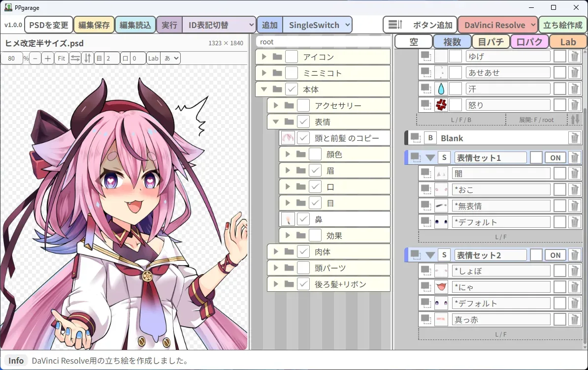Click the up-down swap arrows near 展開

coord(575,120)
